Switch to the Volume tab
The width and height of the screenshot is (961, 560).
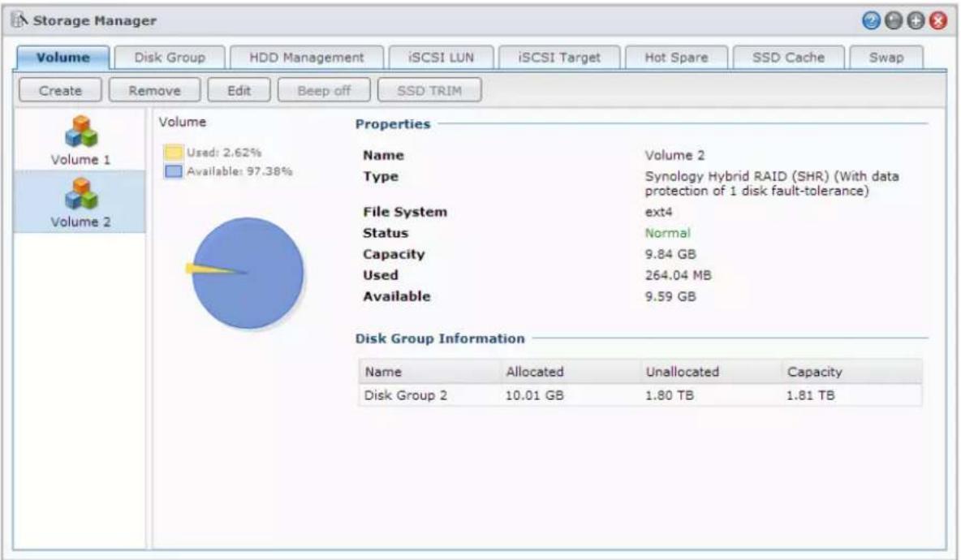click(x=63, y=58)
